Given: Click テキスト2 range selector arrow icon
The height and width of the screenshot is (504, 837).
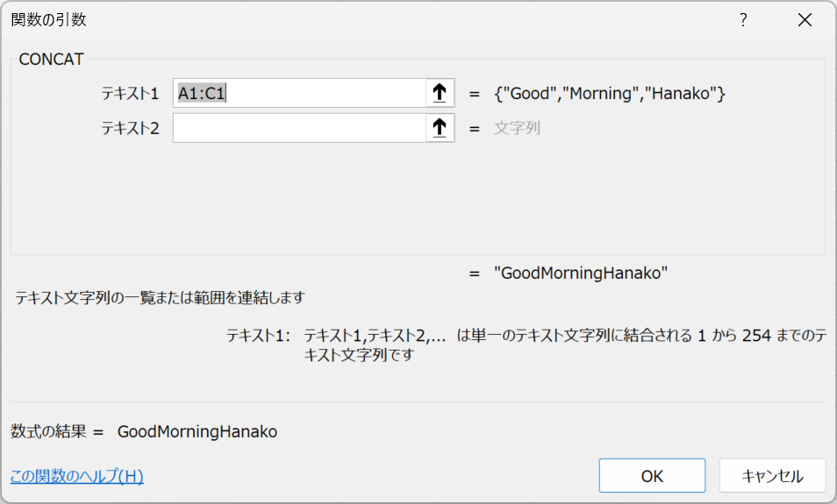Looking at the screenshot, I should (x=440, y=128).
